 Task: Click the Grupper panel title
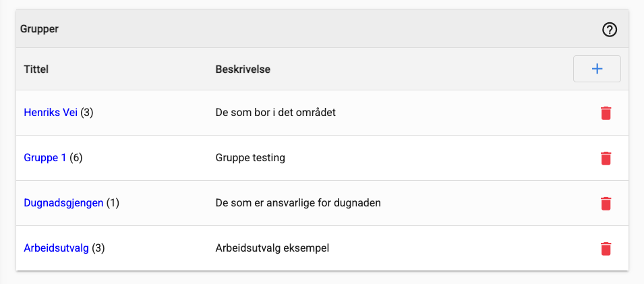(x=39, y=30)
